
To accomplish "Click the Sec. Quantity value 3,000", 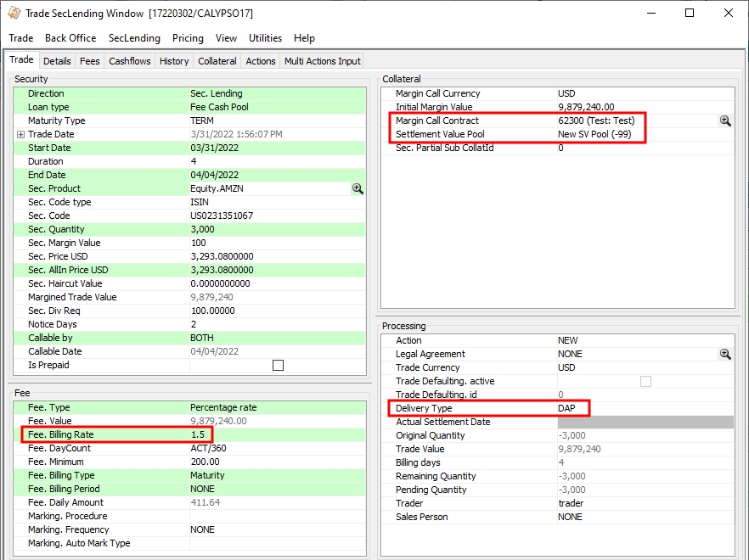I will click(202, 230).
